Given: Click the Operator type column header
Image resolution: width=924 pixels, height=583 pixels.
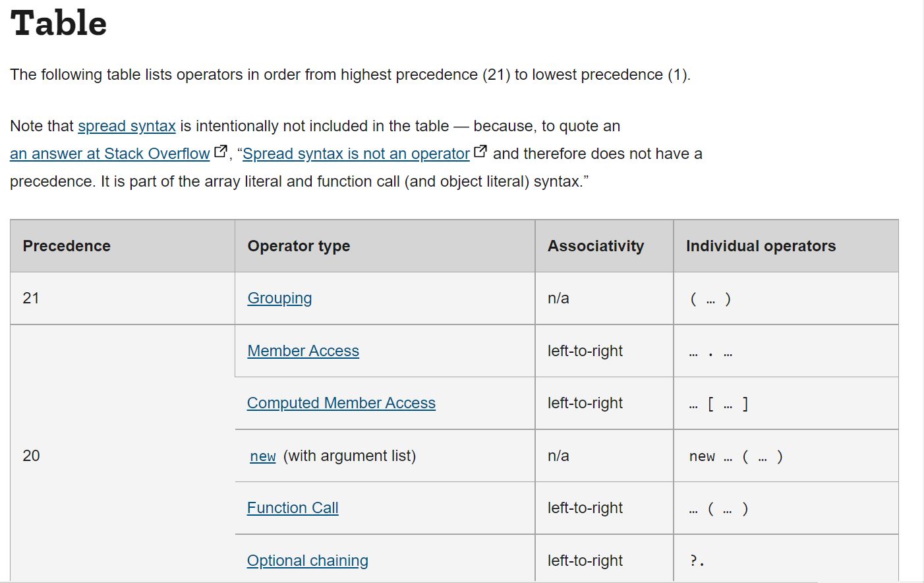Looking at the screenshot, I should 385,246.
